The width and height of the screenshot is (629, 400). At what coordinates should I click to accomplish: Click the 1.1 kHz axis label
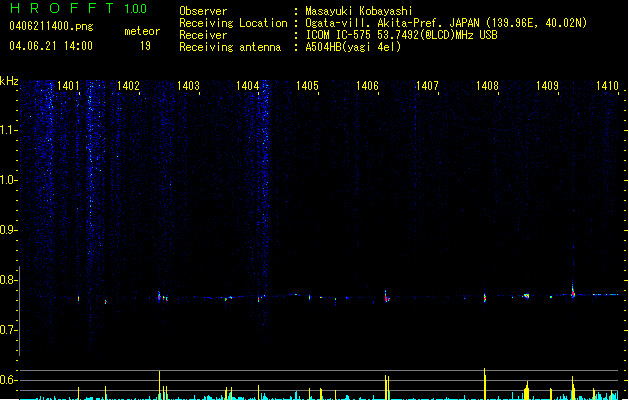(9, 130)
